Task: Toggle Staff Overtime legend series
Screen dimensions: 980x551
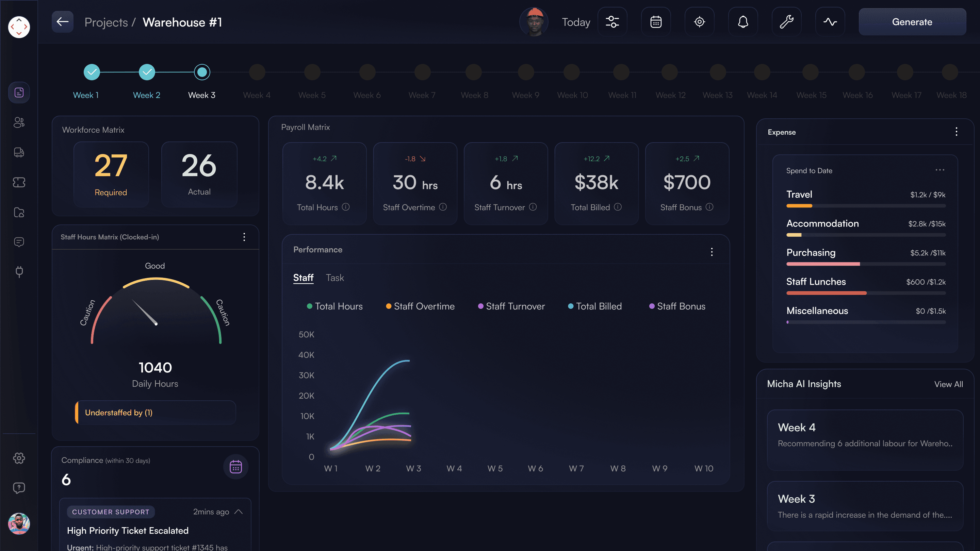Action: [x=420, y=306]
